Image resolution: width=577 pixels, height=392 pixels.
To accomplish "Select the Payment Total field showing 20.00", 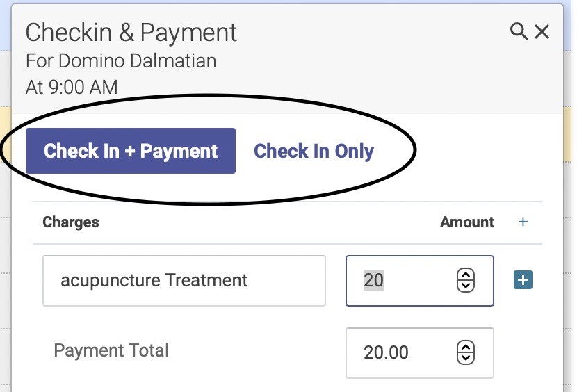I will coord(419,352).
